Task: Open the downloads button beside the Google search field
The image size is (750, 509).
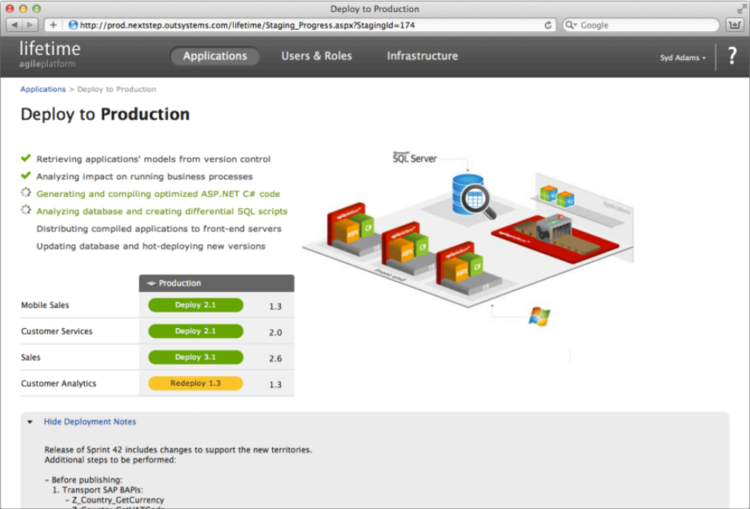Action: (734, 25)
